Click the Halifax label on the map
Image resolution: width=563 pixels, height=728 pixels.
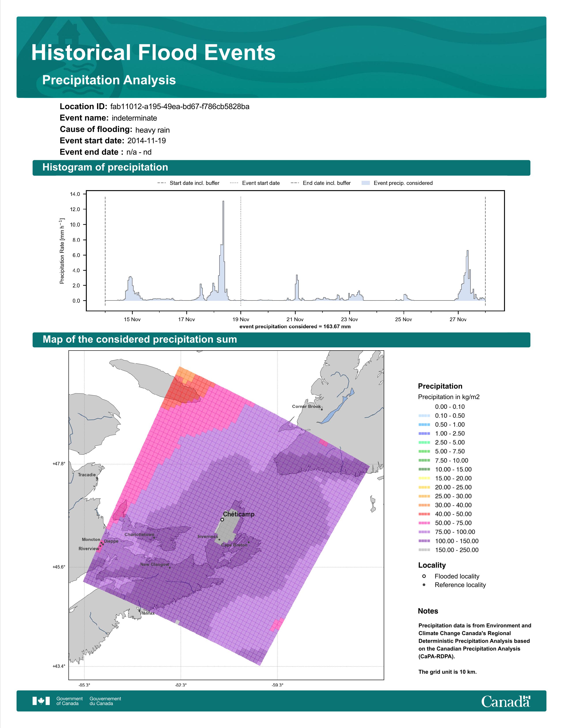click(x=147, y=613)
